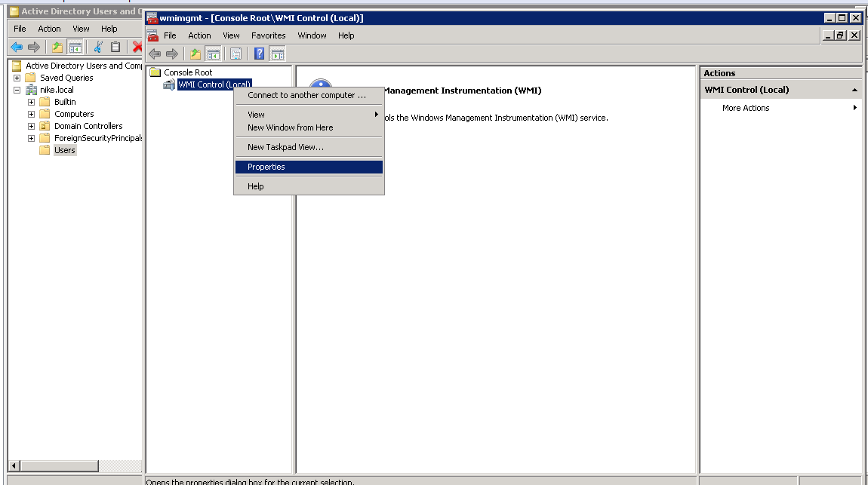Click More Actions in Actions pane
This screenshot has width=868, height=485.
(x=746, y=108)
